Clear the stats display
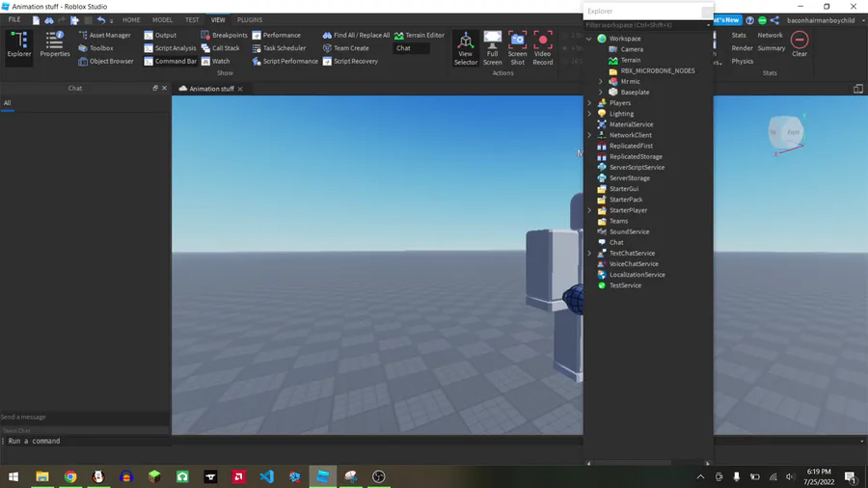The image size is (868, 488). coord(800,44)
